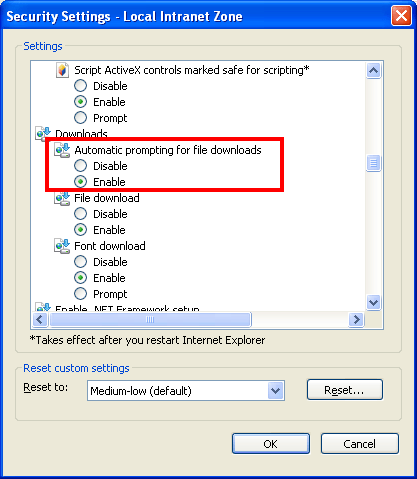Click the scroll up arrow of settings list

373,70
